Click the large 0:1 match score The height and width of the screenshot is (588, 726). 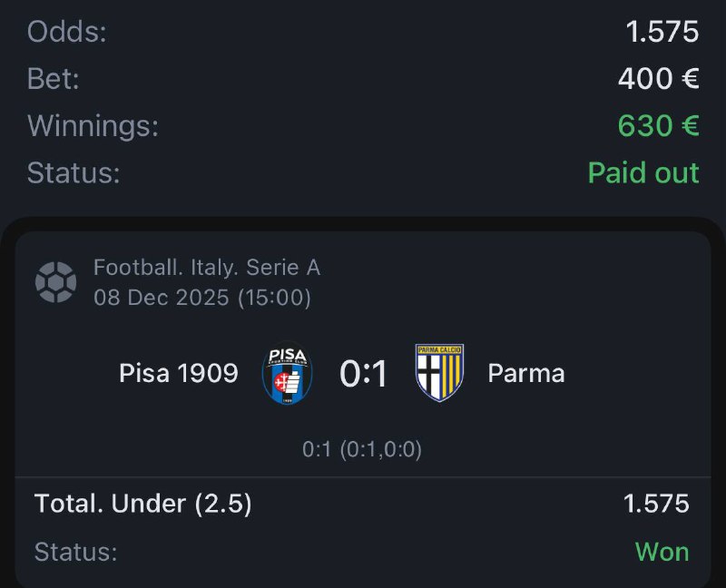363,373
